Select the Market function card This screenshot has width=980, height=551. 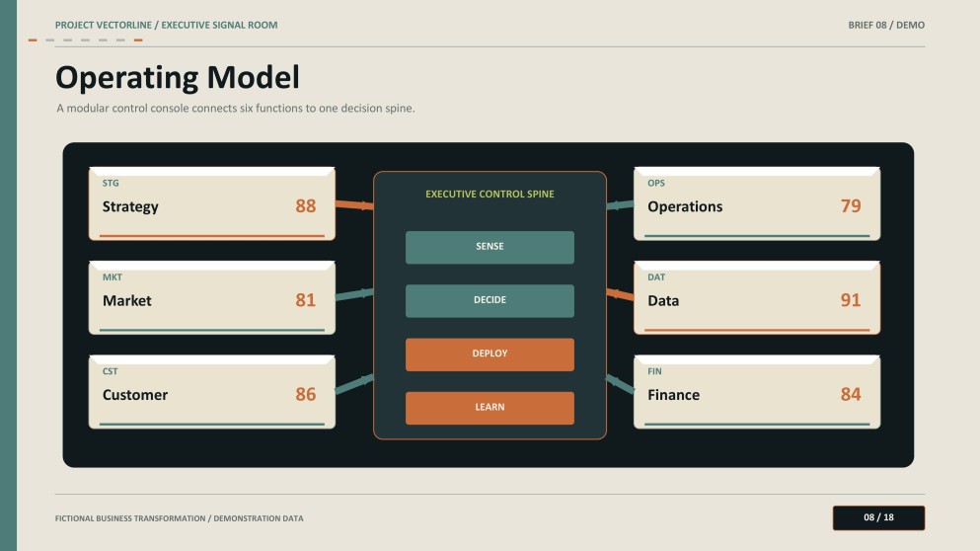(x=212, y=297)
